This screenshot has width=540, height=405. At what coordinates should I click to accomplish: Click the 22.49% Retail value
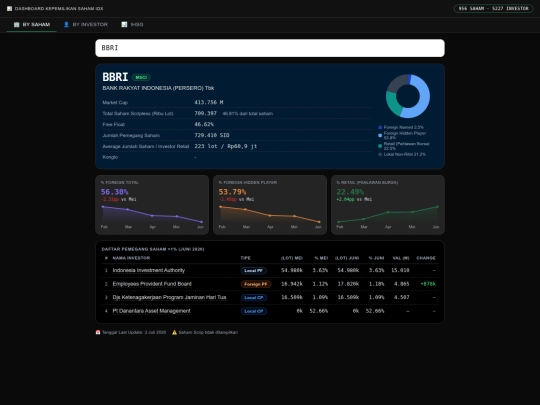(350, 192)
